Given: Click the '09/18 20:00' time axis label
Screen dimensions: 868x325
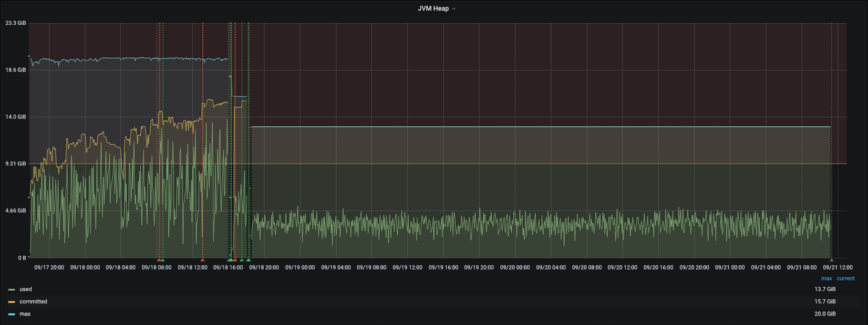Looking at the screenshot, I should (x=264, y=268).
